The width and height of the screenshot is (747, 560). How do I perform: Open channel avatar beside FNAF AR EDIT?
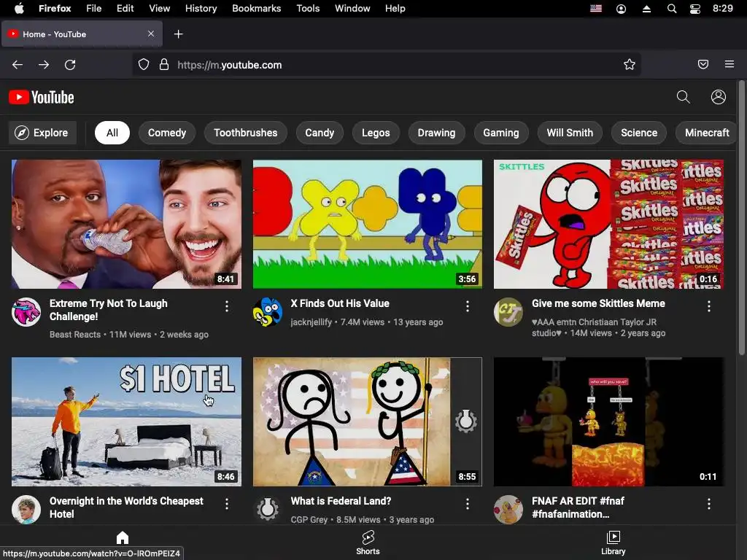click(x=508, y=510)
